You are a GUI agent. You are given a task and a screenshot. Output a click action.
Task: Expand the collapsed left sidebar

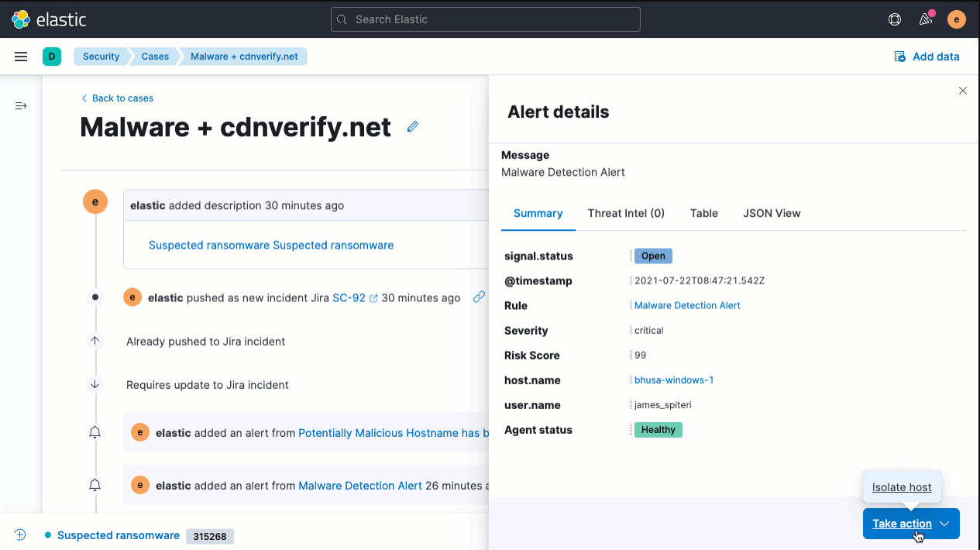click(x=21, y=105)
